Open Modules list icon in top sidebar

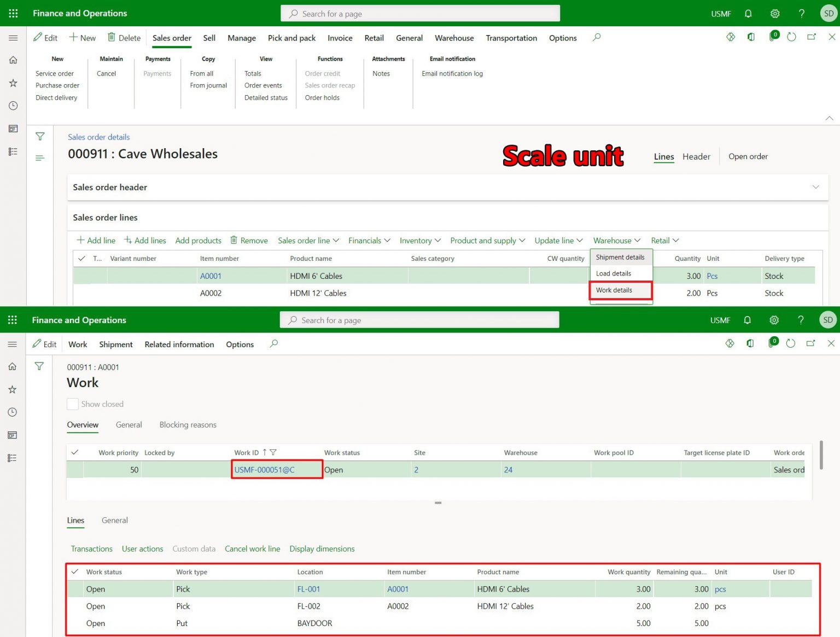pos(13,151)
